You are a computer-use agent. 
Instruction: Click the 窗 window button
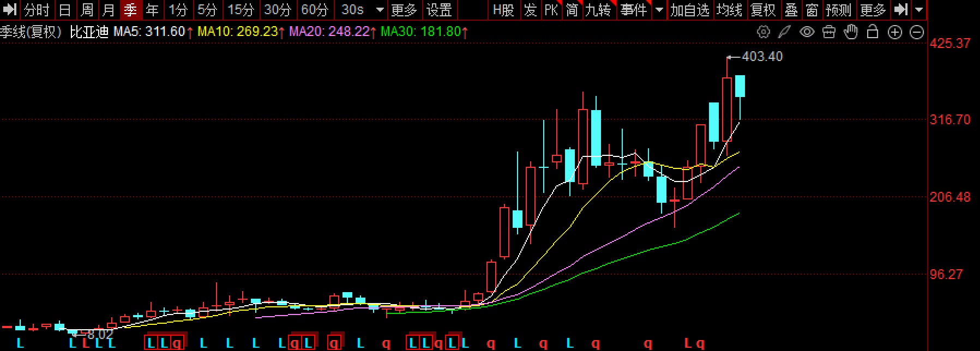[811, 10]
